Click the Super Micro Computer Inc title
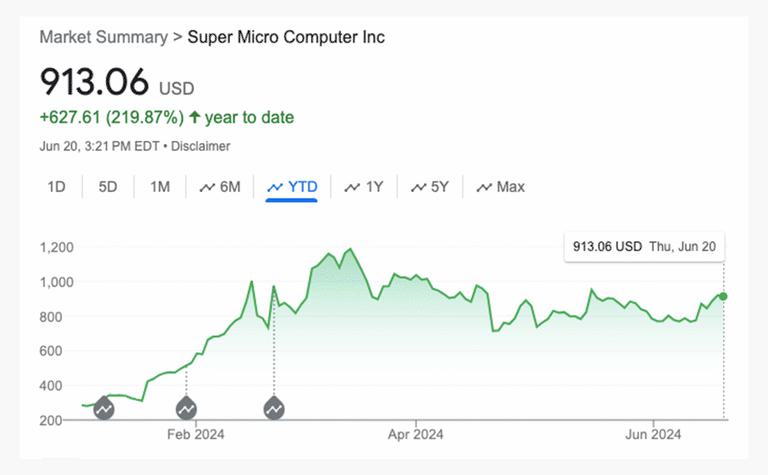 pos(286,37)
